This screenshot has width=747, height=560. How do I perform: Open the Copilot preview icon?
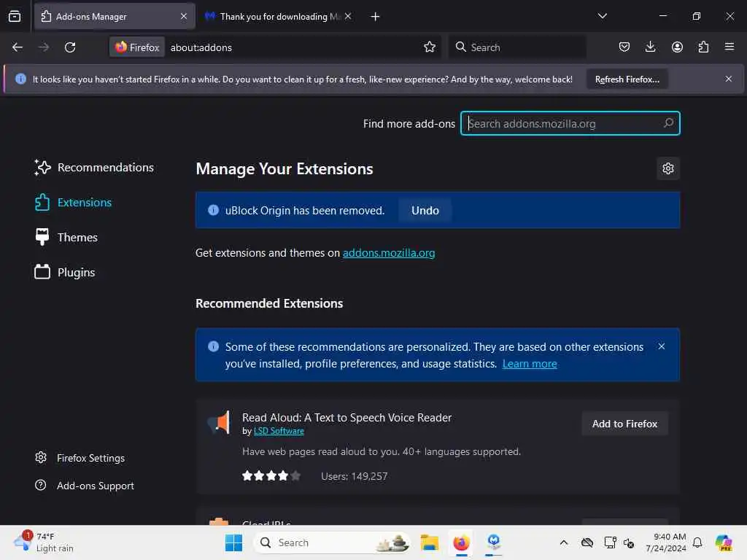point(724,542)
